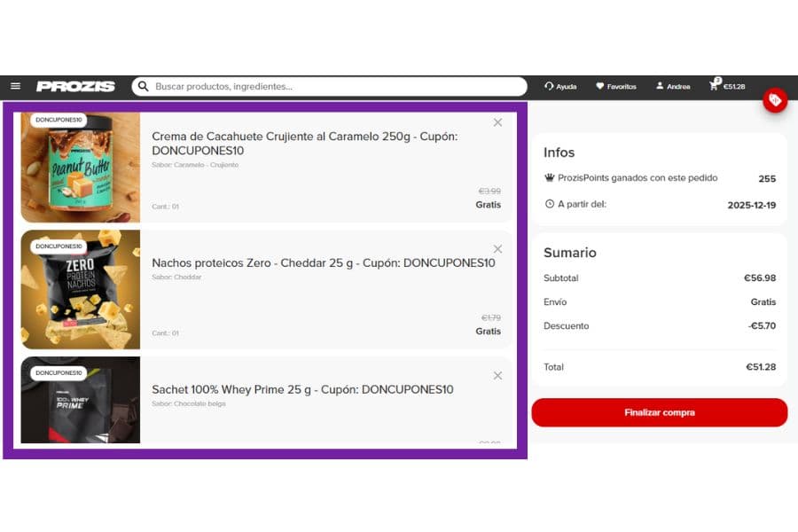Open Favoritos in the header

pyautogui.click(x=616, y=87)
